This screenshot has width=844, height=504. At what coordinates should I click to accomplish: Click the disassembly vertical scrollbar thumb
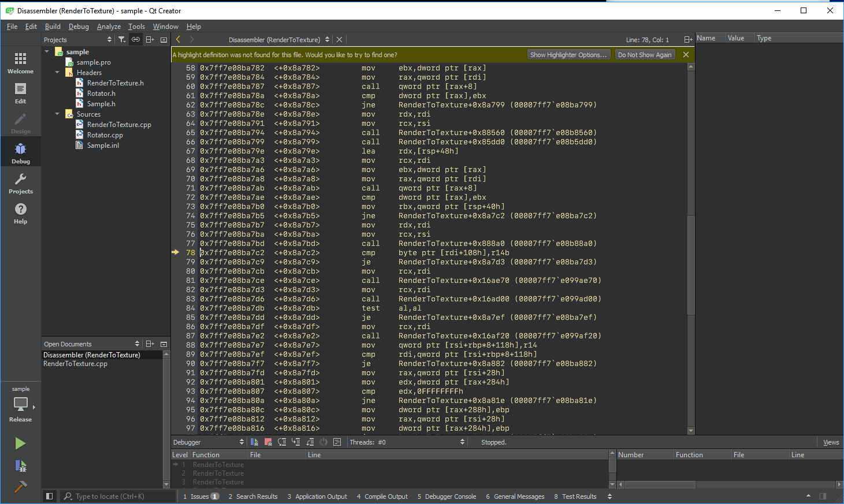pyautogui.click(x=691, y=265)
